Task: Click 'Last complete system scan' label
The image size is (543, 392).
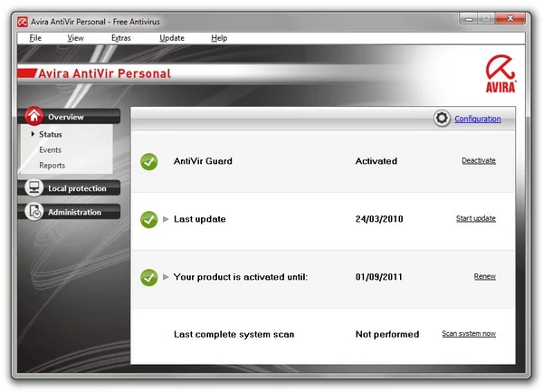Action: [x=234, y=334]
